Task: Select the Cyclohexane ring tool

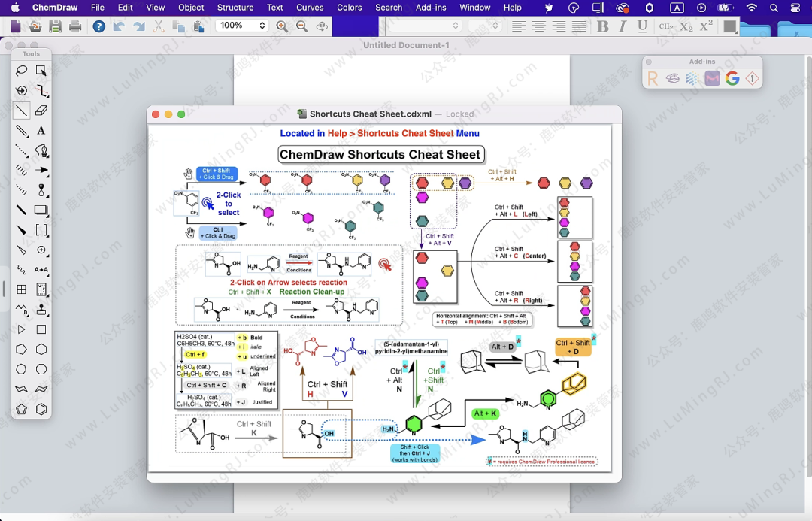Action: tap(41, 350)
